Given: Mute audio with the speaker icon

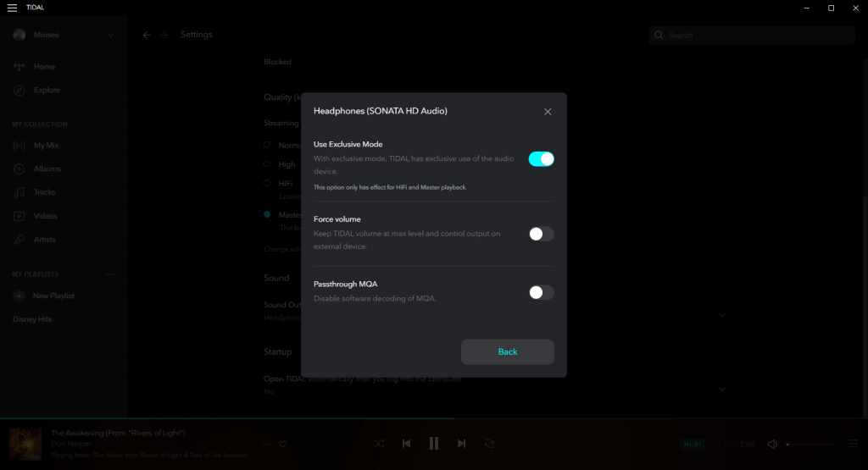Looking at the screenshot, I should [x=772, y=444].
